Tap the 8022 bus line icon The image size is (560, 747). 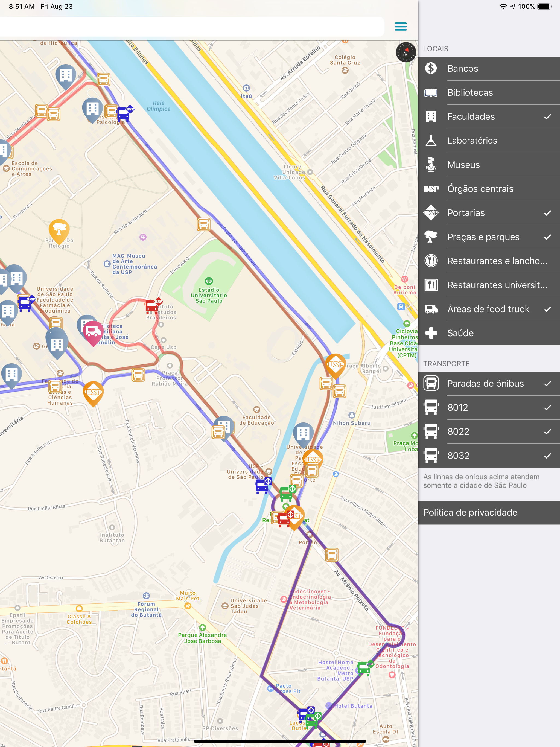pyautogui.click(x=431, y=431)
